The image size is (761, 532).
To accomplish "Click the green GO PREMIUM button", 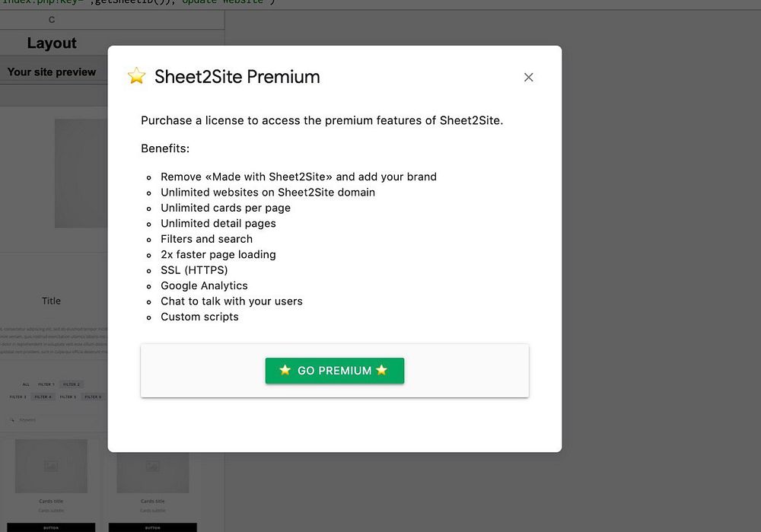I will pyautogui.click(x=334, y=371).
